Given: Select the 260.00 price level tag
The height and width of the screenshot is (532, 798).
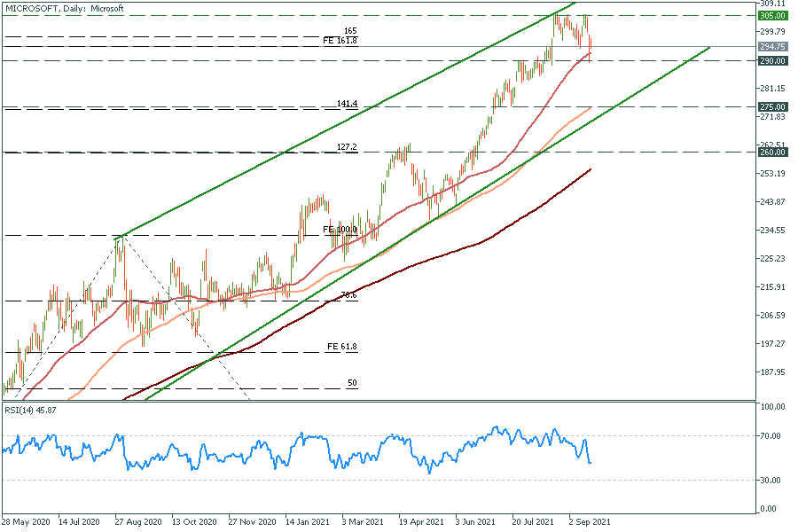Looking at the screenshot, I should click(772, 153).
